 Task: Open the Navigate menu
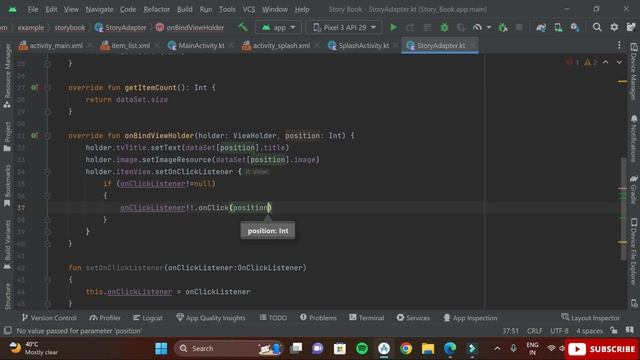click(x=99, y=9)
